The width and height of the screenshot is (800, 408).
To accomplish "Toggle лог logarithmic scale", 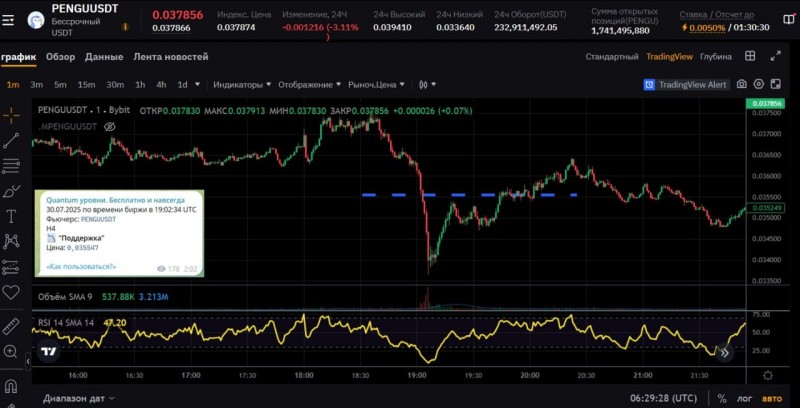I will point(744,398).
